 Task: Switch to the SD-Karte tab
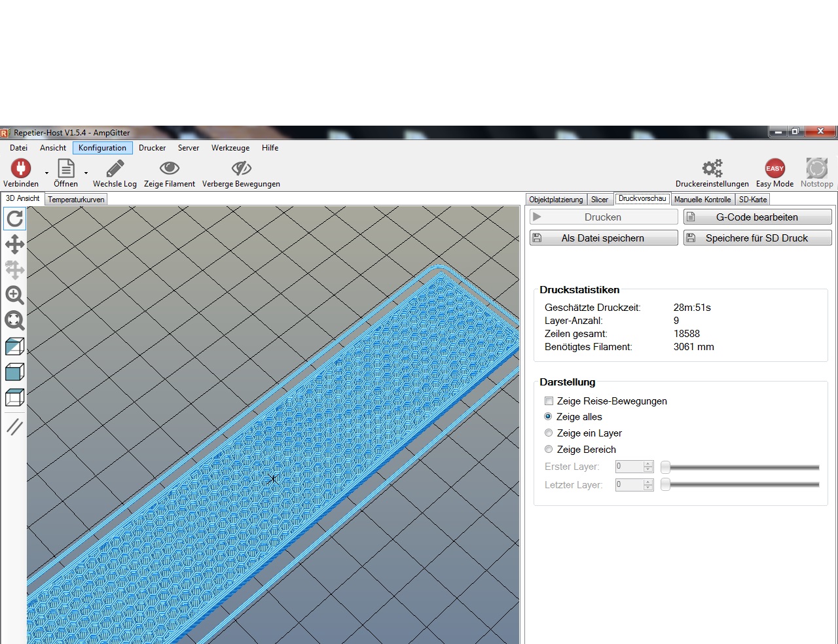753,200
